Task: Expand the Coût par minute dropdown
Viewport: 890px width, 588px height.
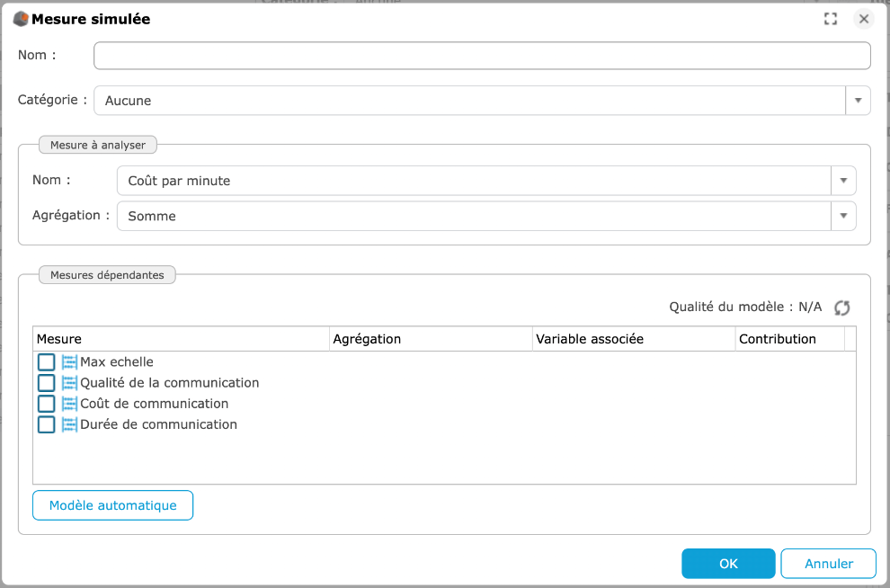Action: 843,181
